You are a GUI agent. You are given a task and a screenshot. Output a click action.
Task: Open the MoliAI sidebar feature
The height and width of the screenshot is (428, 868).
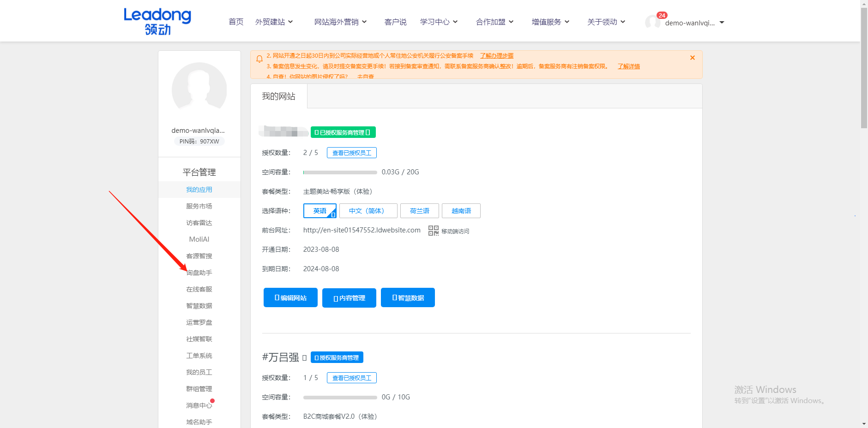199,239
